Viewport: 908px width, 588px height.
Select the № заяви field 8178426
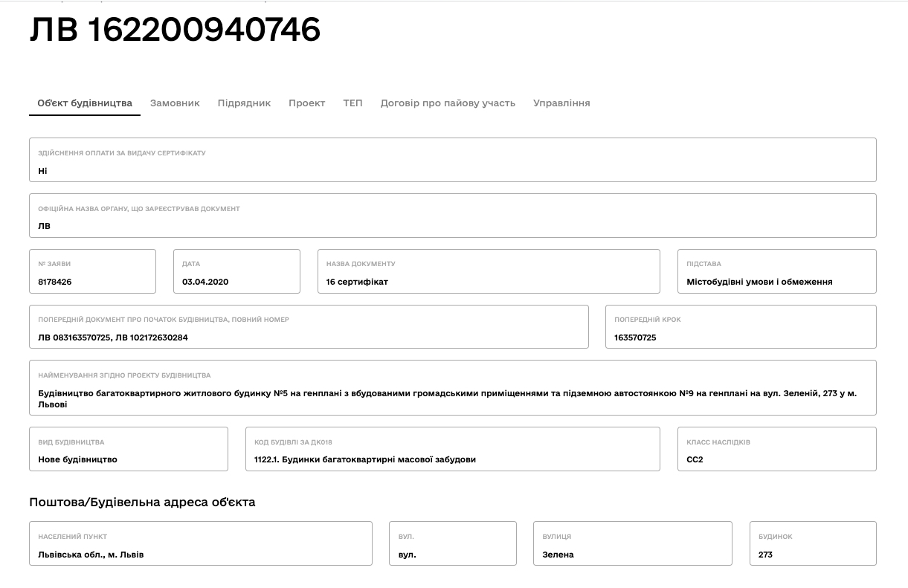(93, 271)
